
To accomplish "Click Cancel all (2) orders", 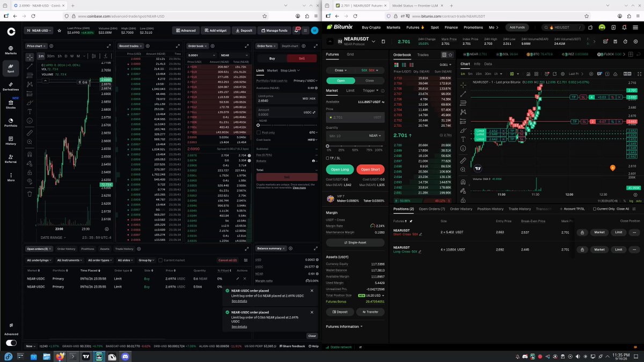I will click(228, 260).
